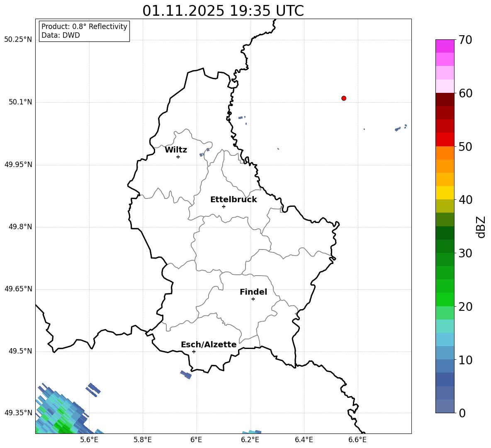
Task: Click the 0 dBZ colorbar tick label
Action: 462,413
